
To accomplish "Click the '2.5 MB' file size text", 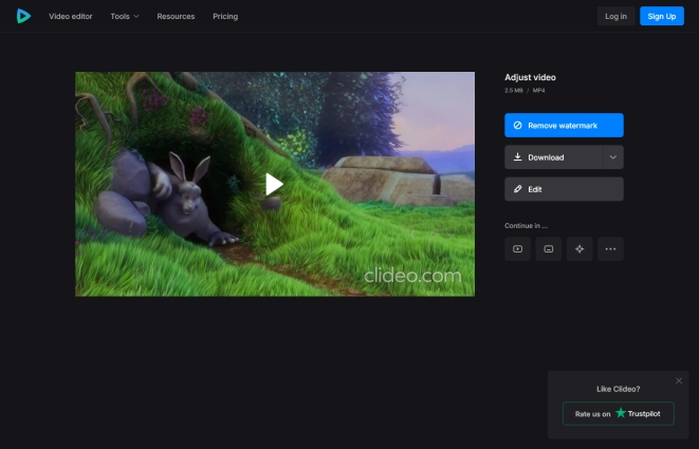I will pos(514,91).
